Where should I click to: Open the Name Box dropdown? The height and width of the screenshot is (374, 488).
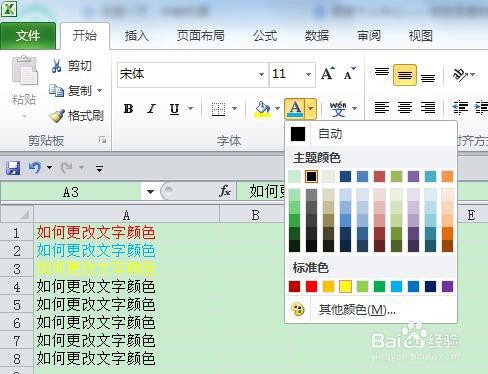pos(150,191)
